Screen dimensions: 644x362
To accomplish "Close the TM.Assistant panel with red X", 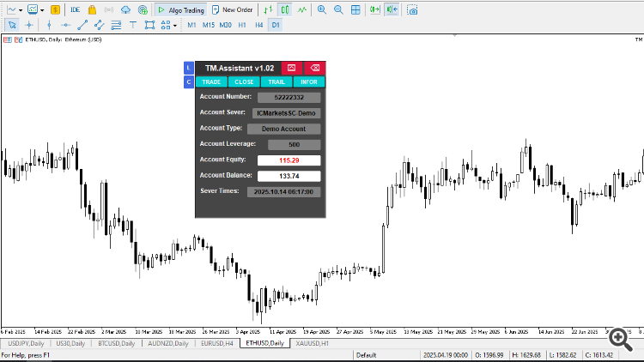I will coord(315,68).
